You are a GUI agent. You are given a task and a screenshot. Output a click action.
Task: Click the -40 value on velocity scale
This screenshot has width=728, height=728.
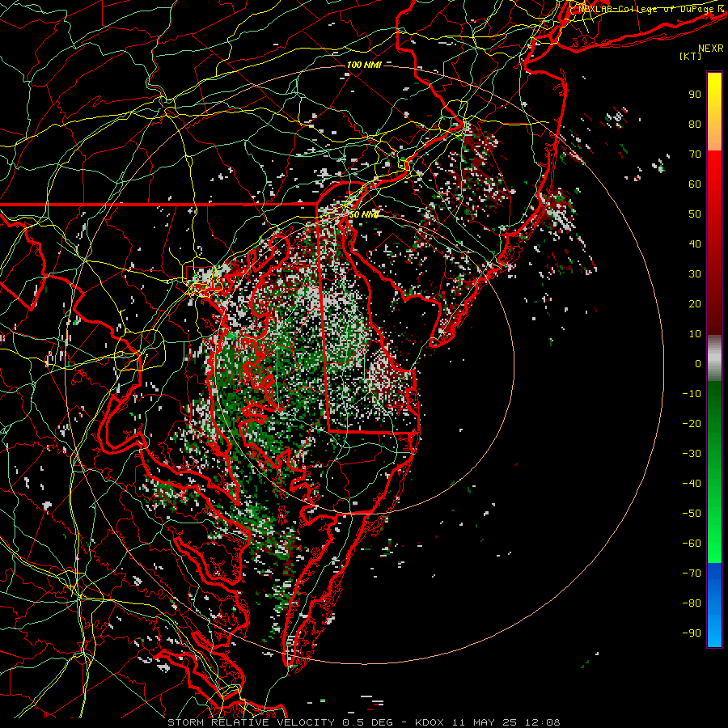(x=692, y=484)
